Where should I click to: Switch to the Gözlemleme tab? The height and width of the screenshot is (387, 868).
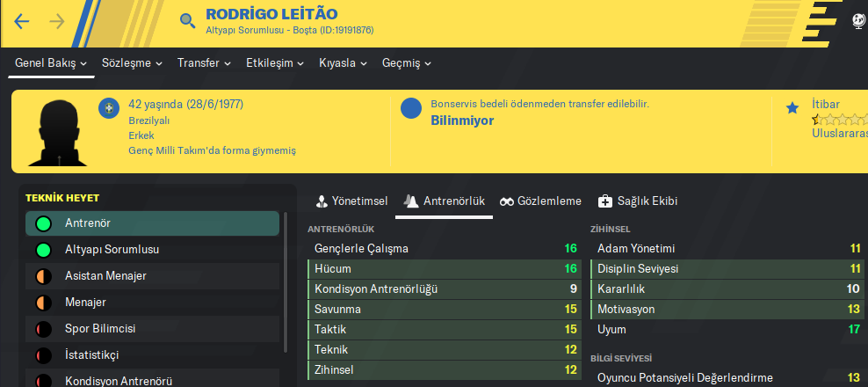point(540,201)
